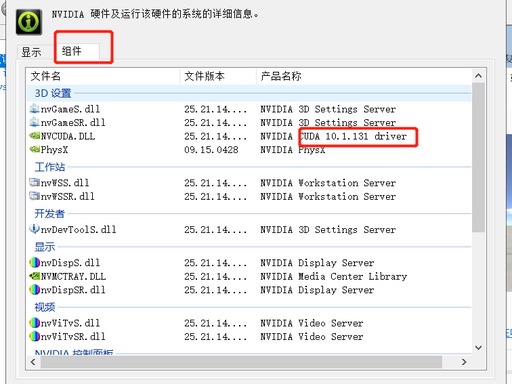The width and height of the screenshot is (512, 384).
Task: Click the 产品名称 column header
Action: click(x=364, y=76)
